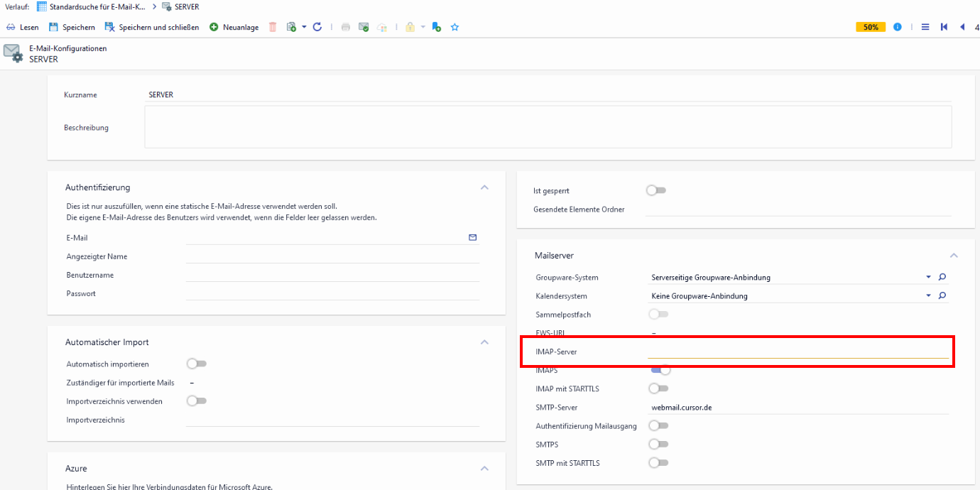This screenshot has height=490, width=980.
Task: Enable 'SMTP mit STARTTLS' toggle
Action: pos(658,463)
